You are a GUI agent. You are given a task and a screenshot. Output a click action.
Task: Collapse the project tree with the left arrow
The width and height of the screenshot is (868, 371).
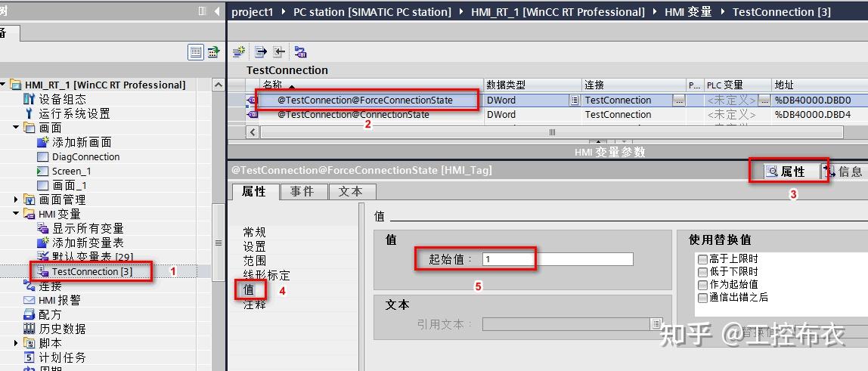pos(217,11)
